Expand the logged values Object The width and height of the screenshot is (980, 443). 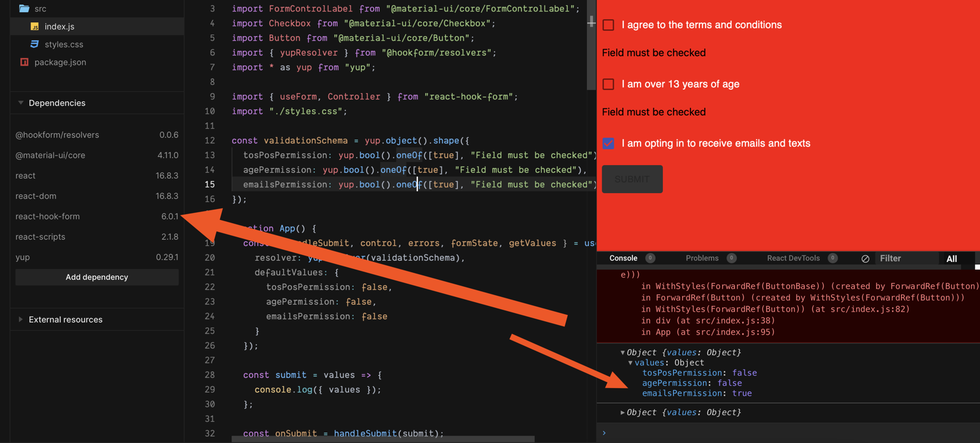(x=623, y=412)
